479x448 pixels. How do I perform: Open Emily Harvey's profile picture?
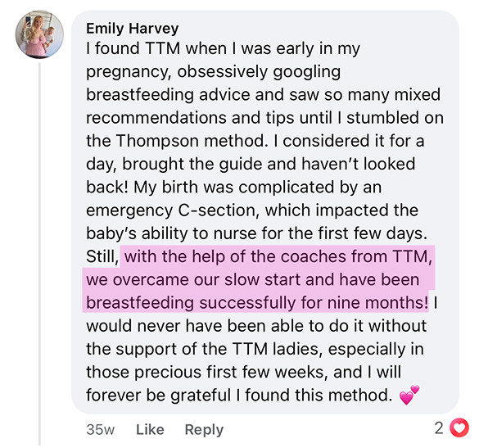pyautogui.click(x=39, y=34)
